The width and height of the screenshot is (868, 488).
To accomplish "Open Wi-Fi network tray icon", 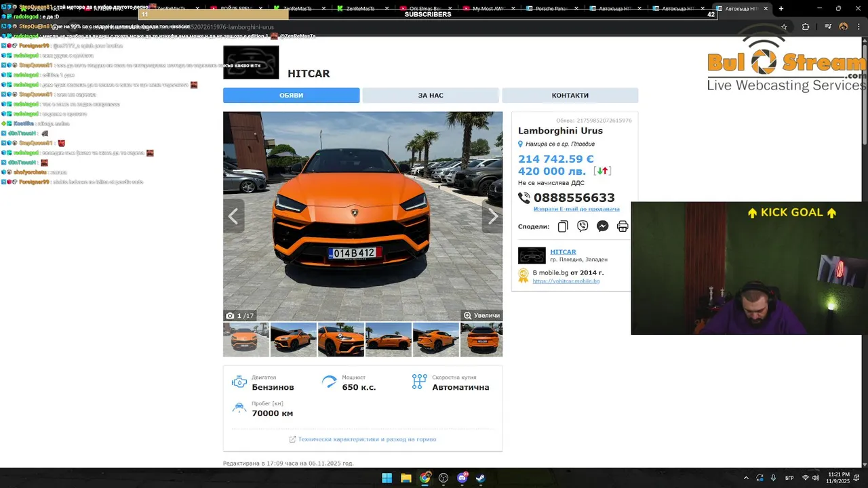I will point(806,478).
